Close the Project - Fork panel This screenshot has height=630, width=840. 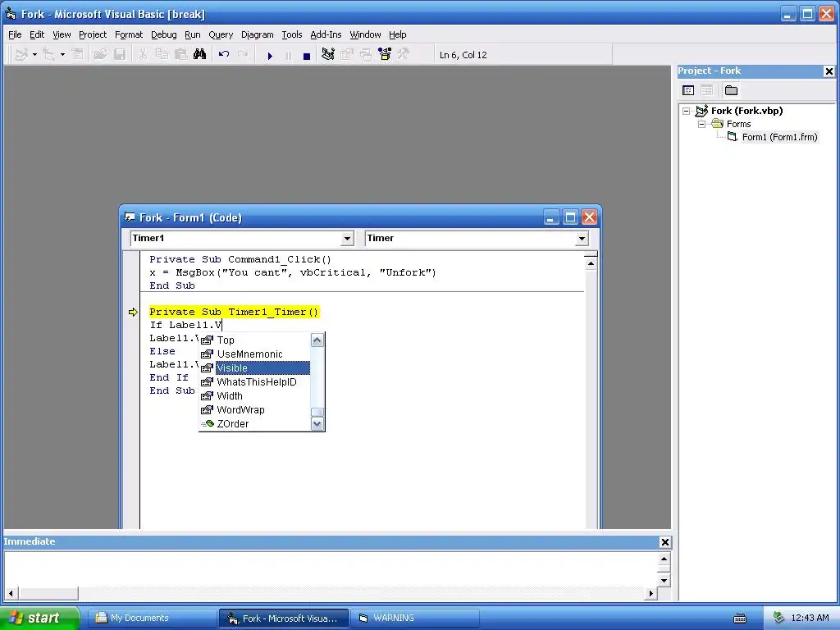829,71
